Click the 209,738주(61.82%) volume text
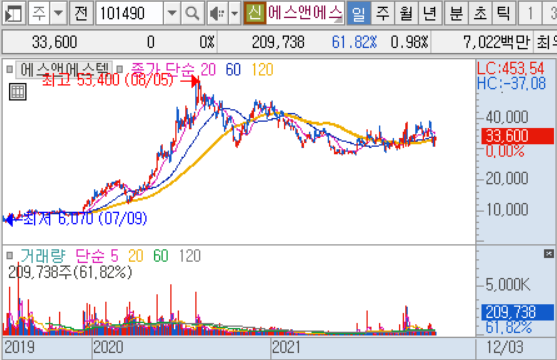The width and height of the screenshot is (557, 360). click(70, 272)
